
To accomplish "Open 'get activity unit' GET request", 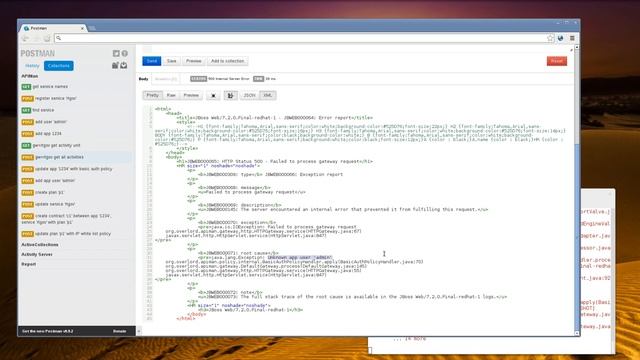I will [76, 145].
